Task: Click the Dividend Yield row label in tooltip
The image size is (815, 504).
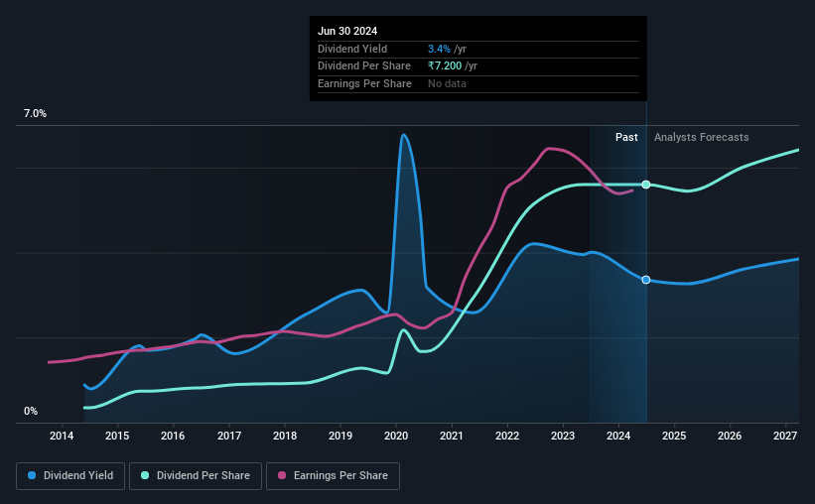Action: [x=352, y=49]
